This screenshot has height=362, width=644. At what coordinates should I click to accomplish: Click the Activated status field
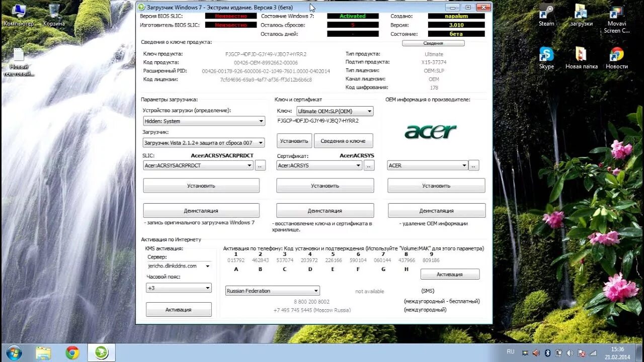353,16
